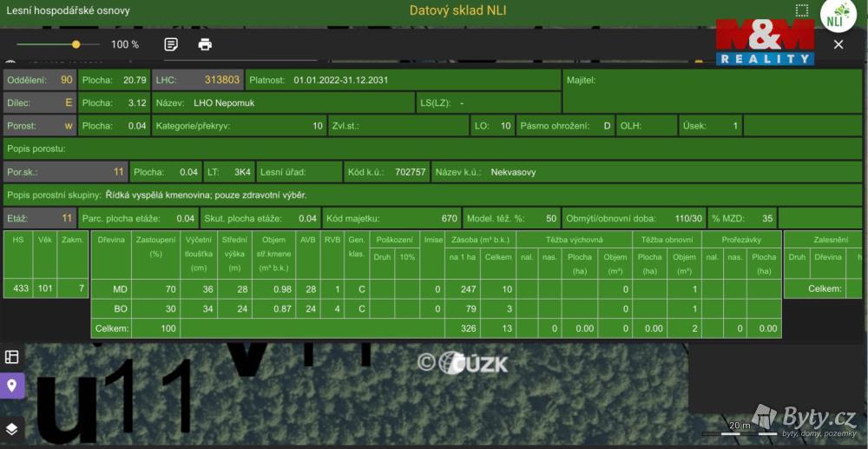Select the purple location pin tool

[11, 386]
